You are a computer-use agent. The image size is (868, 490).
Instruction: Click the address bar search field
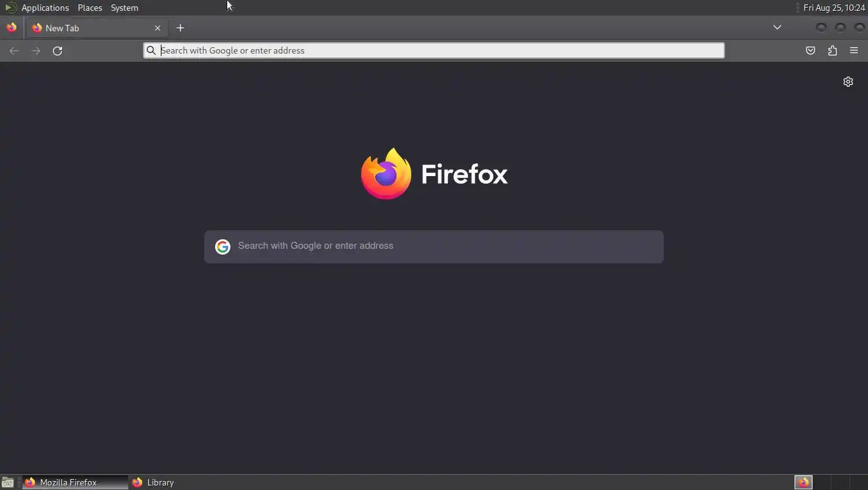[x=434, y=50]
